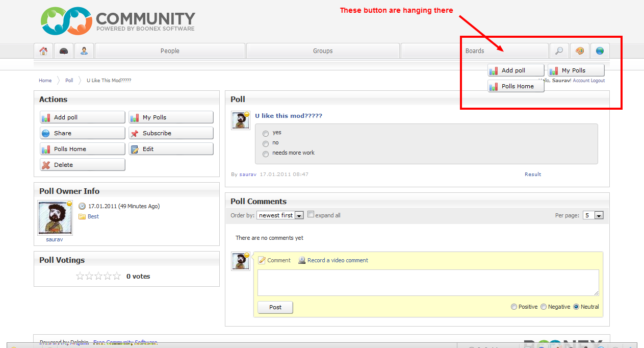Open the profile person icon in navbar
Screen dimensions: 644x348
point(84,51)
